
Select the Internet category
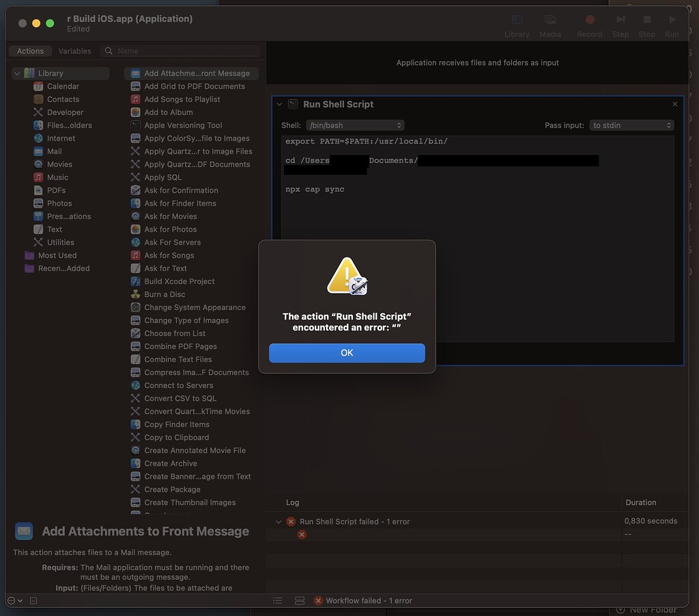point(61,138)
